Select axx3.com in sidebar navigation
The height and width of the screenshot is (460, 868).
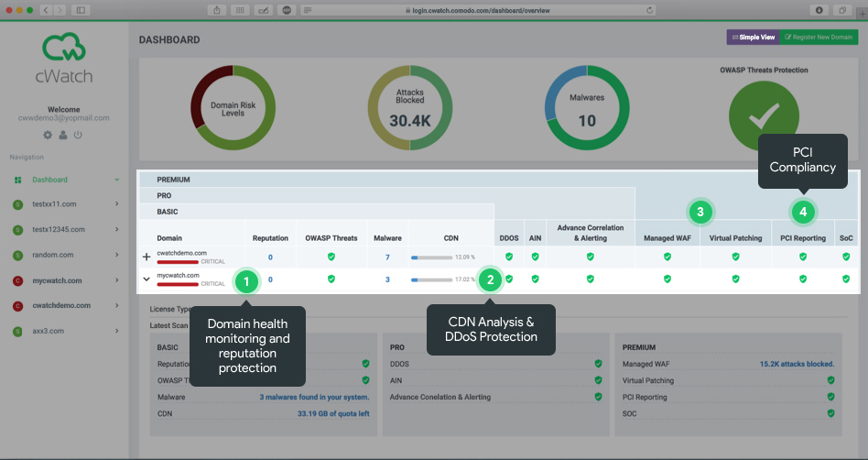(x=49, y=331)
